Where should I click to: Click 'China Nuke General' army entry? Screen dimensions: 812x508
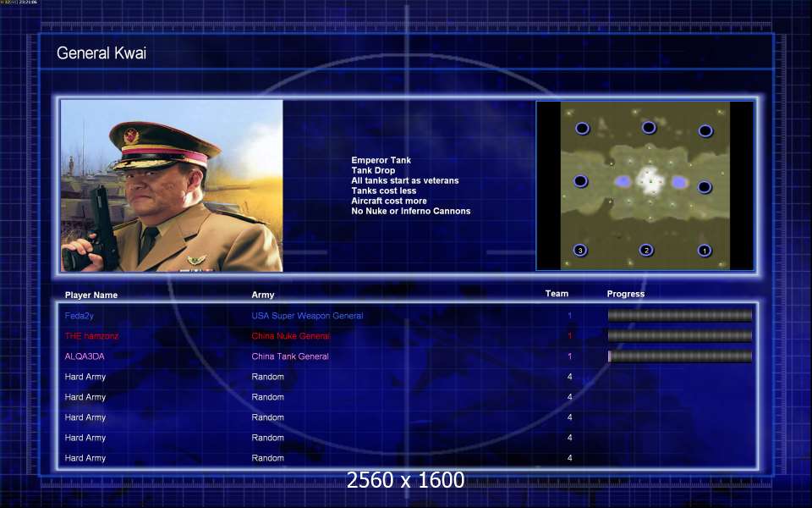click(x=290, y=336)
